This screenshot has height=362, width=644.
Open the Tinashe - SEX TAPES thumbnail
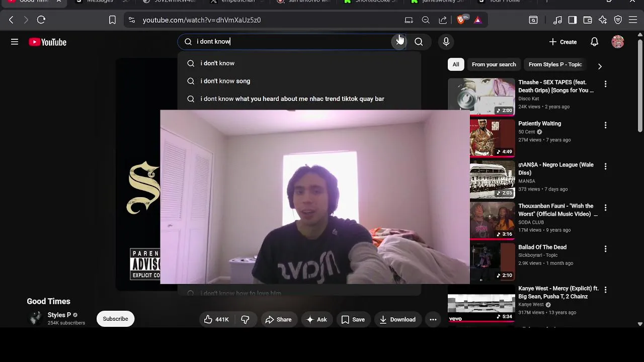tap(481, 97)
